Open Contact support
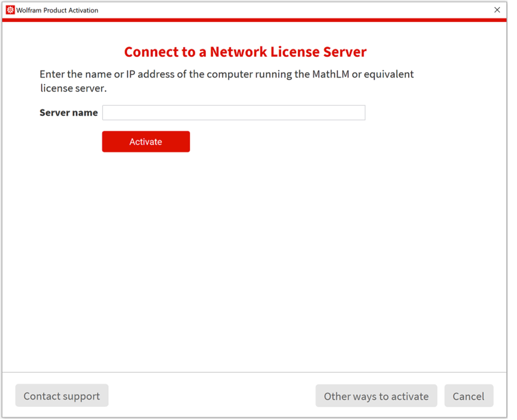 coord(61,396)
